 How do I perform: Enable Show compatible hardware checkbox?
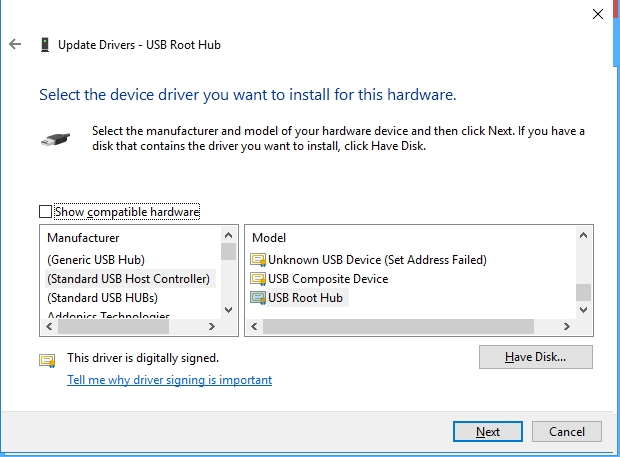tap(45, 212)
